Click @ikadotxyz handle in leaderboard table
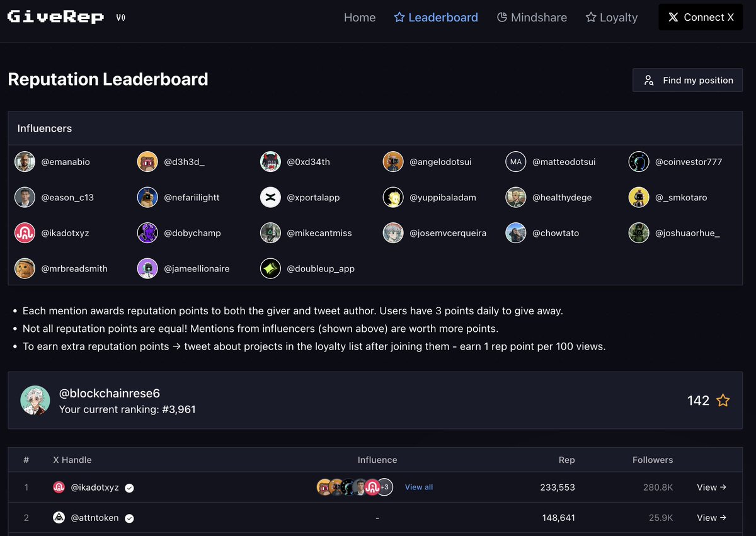The width and height of the screenshot is (756, 536). pos(94,488)
